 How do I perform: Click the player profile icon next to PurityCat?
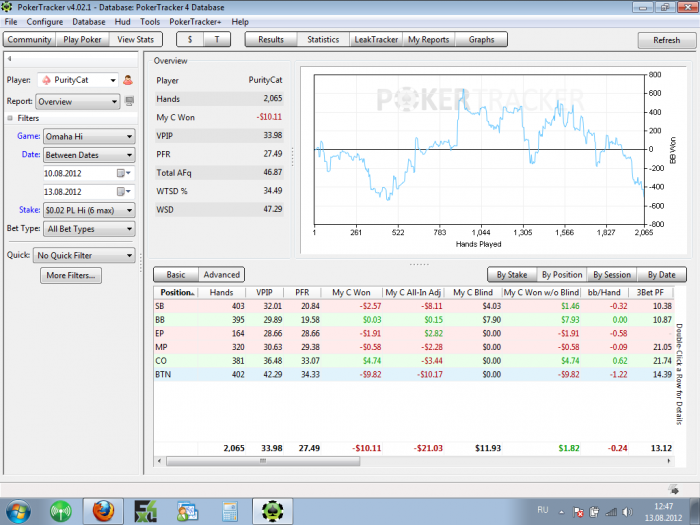[128, 80]
